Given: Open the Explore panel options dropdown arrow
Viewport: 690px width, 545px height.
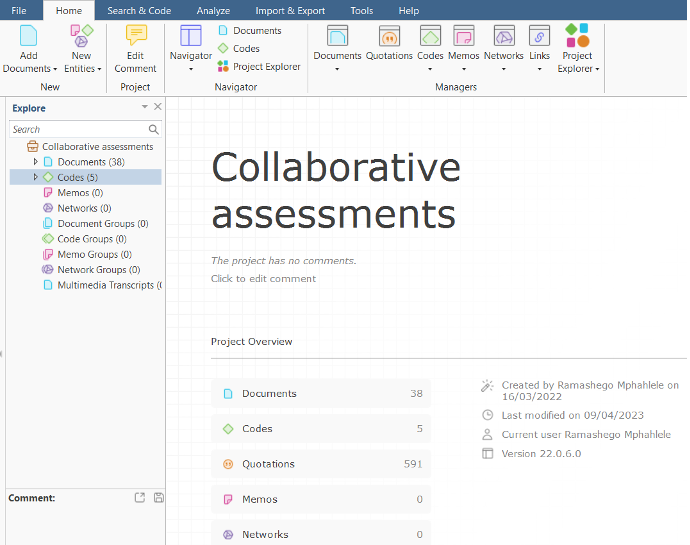Looking at the screenshot, I should point(145,107).
